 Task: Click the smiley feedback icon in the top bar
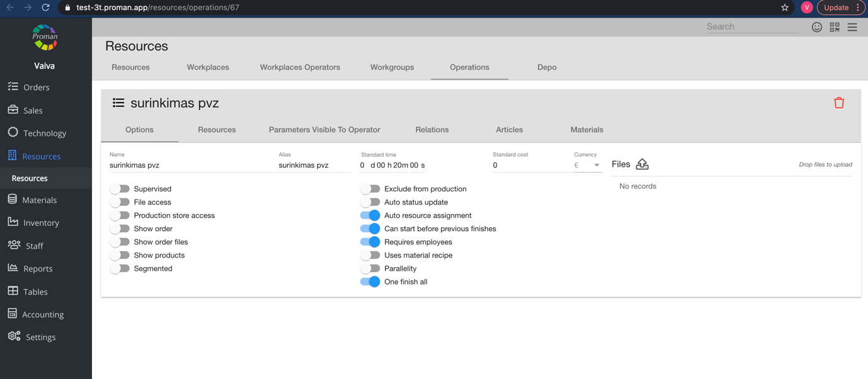pos(816,27)
